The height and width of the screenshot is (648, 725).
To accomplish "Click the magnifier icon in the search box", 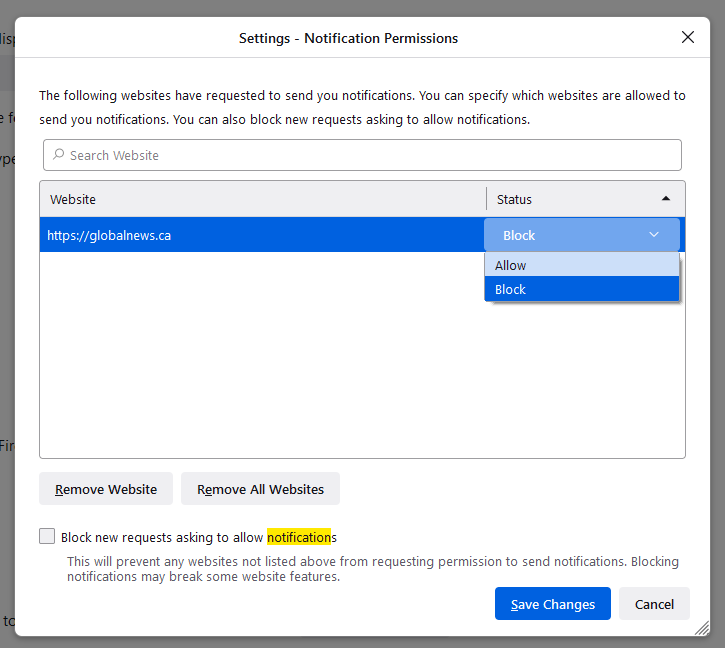I will (59, 155).
